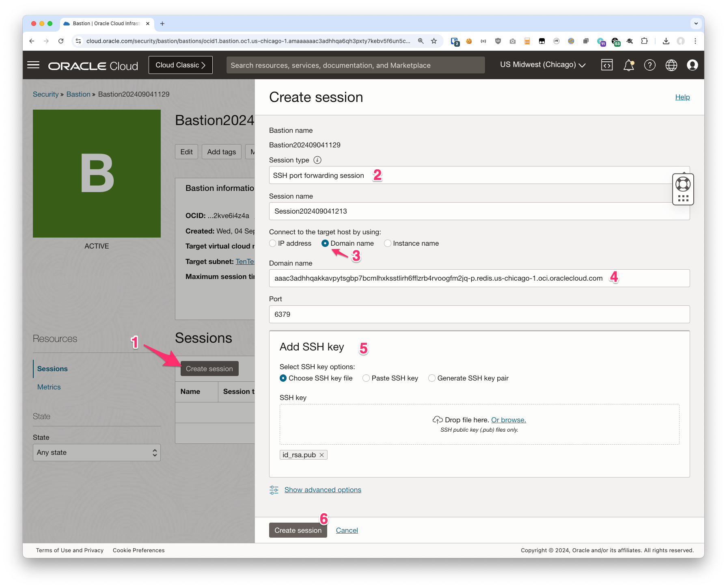This screenshot has height=588, width=727.
Task: Open the Any state filter dropdown
Action: [x=97, y=452]
